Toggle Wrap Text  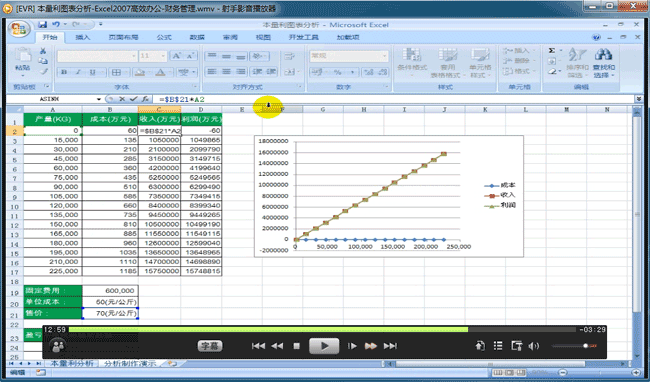tap(289, 56)
